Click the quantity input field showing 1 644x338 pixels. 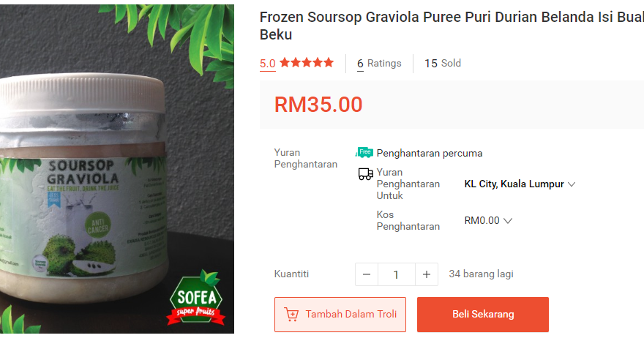(x=397, y=274)
